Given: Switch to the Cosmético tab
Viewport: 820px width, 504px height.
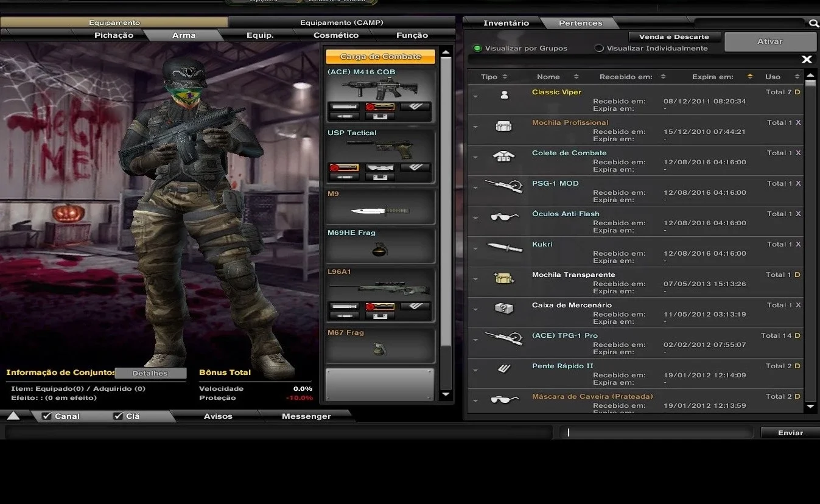Looking at the screenshot, I should point(336,35).
